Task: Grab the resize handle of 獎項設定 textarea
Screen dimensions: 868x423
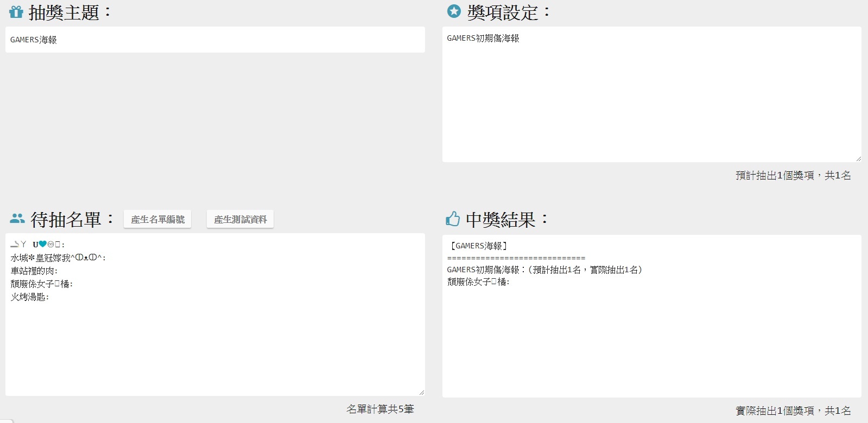Action: pyautogui.click(x=858, y=158)
